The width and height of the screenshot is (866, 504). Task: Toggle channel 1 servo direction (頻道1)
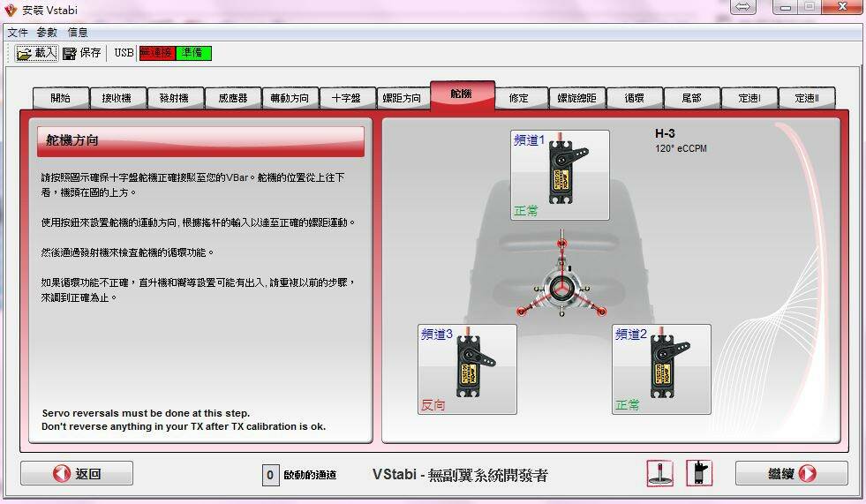click(560, 175)
